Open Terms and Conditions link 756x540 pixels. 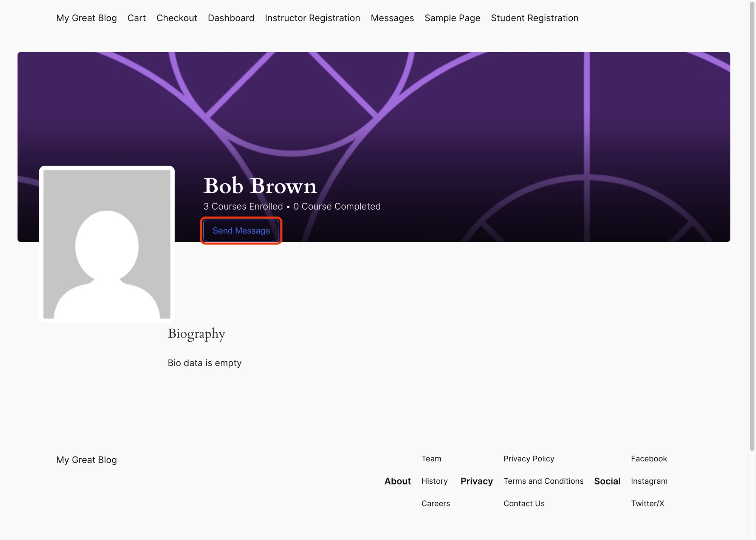coord(544,481)
